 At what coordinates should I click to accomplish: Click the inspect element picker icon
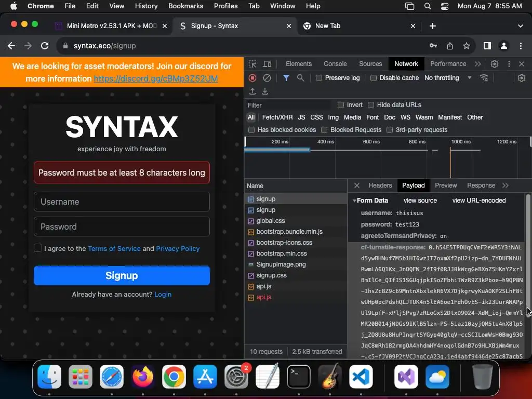pyautogui.click(x=252, y=64)
